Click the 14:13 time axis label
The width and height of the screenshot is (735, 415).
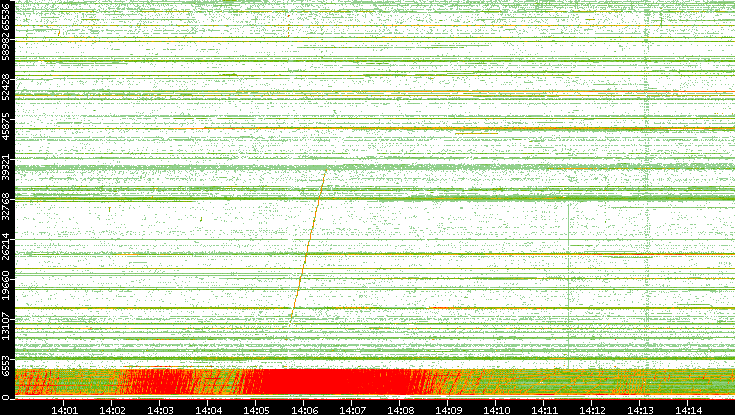pyautogui.click(x=640, y=409)
